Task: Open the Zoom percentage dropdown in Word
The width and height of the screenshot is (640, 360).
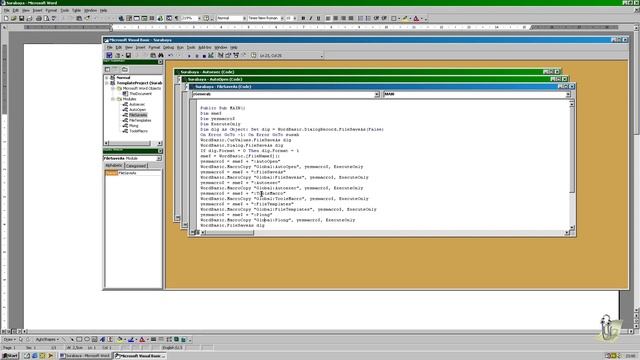Action: point(199,18)
